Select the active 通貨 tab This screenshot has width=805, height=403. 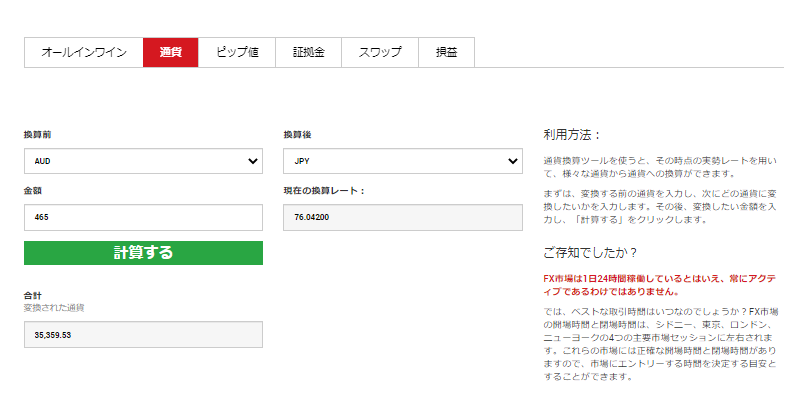click(170, 53)
